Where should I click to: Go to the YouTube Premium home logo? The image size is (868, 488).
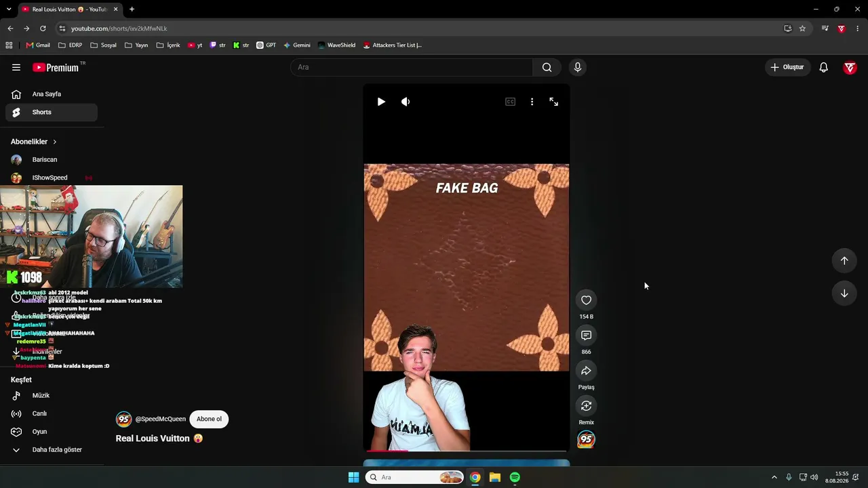pyautogui.click(x=56, y=67)
